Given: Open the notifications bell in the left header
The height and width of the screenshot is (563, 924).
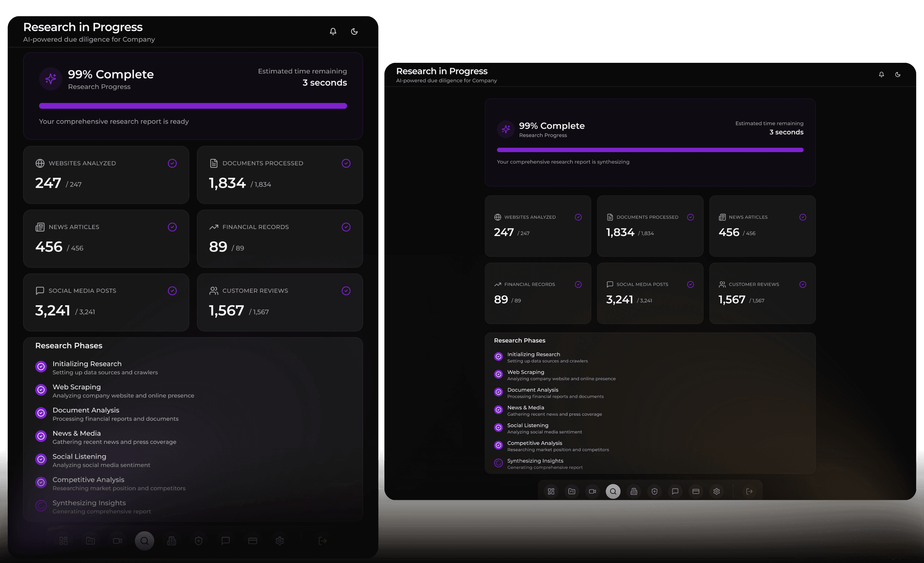Looking at the screenshot, I should (333, 31).
